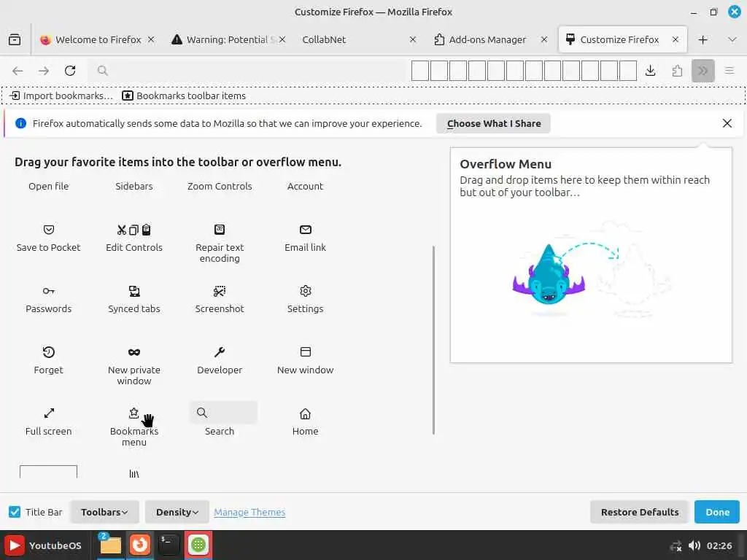The height and width of the screenshot is (560, 747).
Task: Click the New private window mask icon
Action: coord(134,352)
